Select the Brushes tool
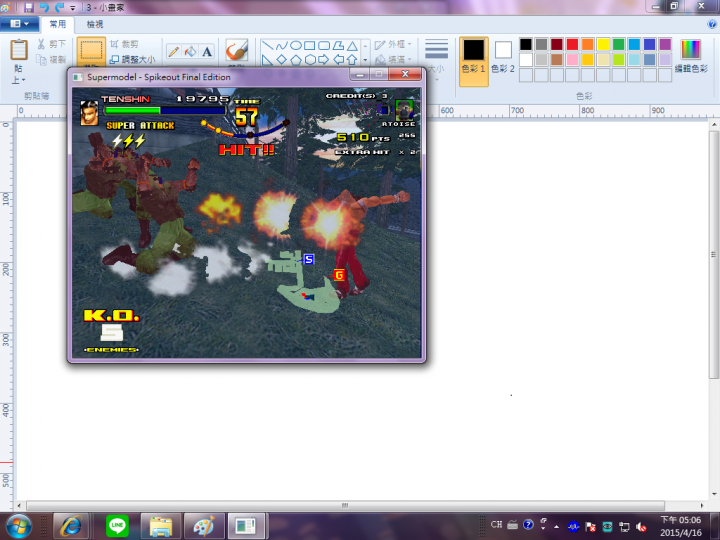Viewport: 720px width, 540px height. 237,50
